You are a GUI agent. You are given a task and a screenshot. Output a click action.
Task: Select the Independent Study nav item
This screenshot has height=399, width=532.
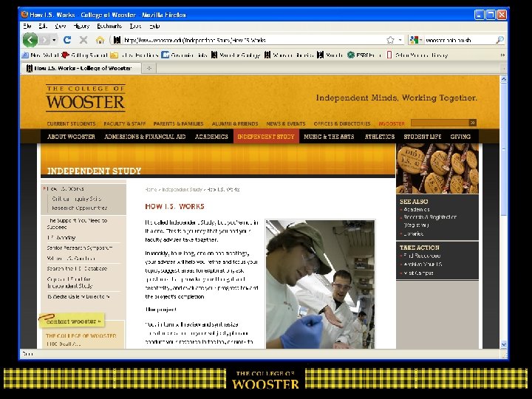click(x=266, y=137)
